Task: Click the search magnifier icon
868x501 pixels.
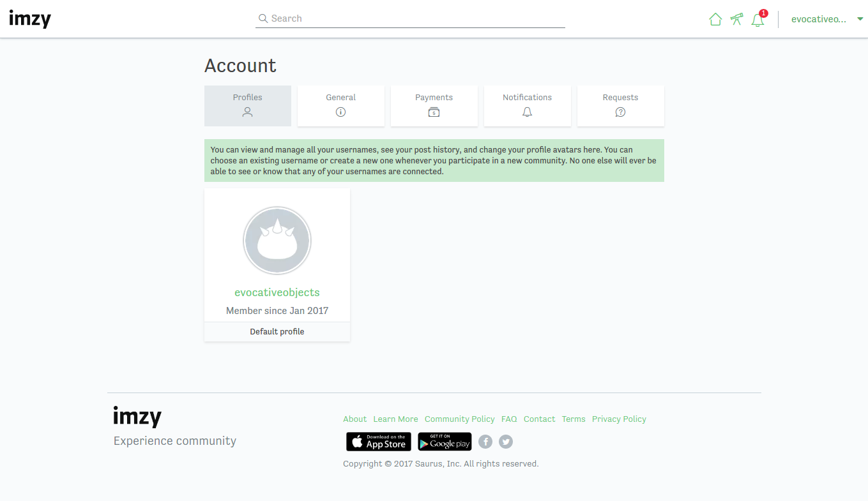Action: click(263, 19)
